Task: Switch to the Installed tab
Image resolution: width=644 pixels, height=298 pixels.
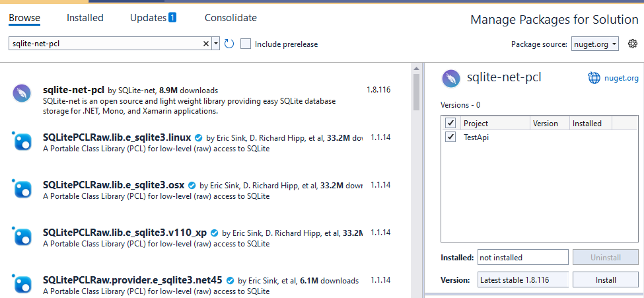Action: click(x=85, y=18)
